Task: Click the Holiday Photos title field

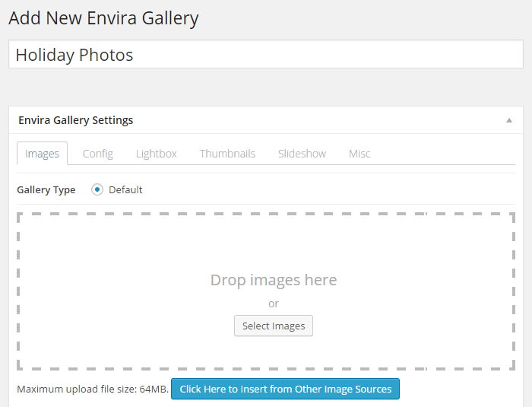Action: [x=266, y=54]
